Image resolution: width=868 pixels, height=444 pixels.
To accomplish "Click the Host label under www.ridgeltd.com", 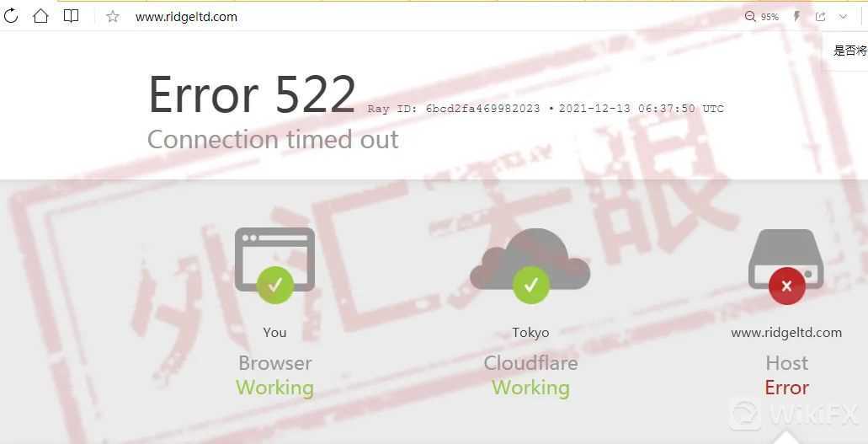I will 786,363.
